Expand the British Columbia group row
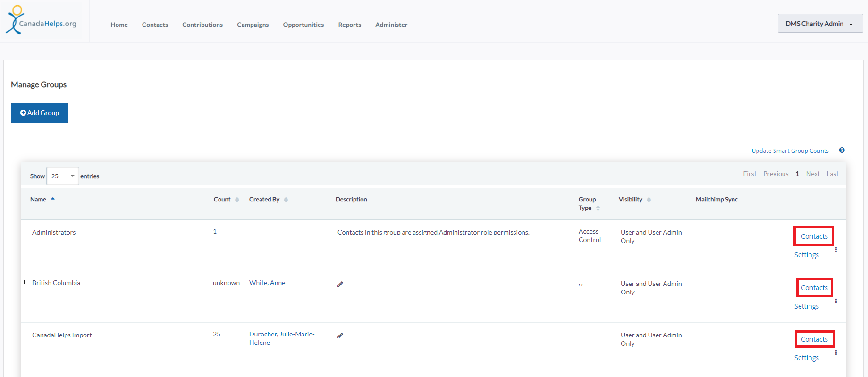868x377 pixels. (x=25, y=282)
